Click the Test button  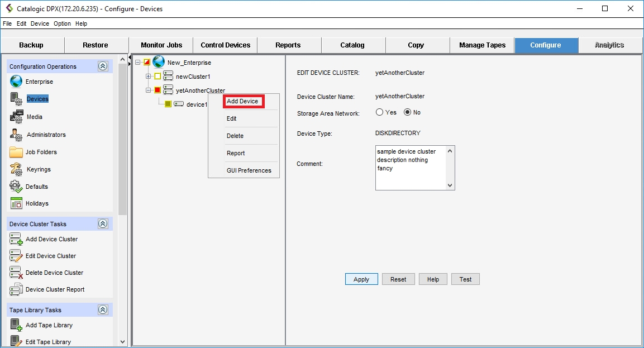pos(465,279)
